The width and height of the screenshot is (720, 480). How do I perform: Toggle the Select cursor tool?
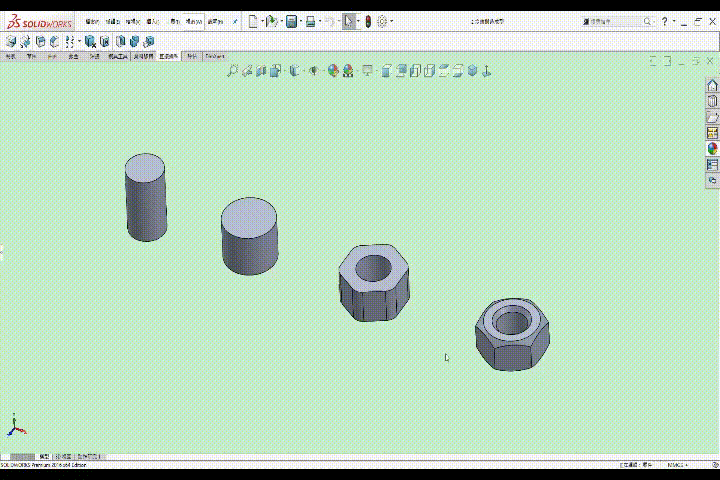coord(348,21)
